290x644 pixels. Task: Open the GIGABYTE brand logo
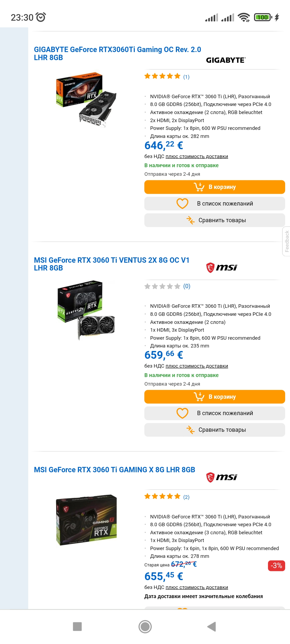click(x=226, y=60)
